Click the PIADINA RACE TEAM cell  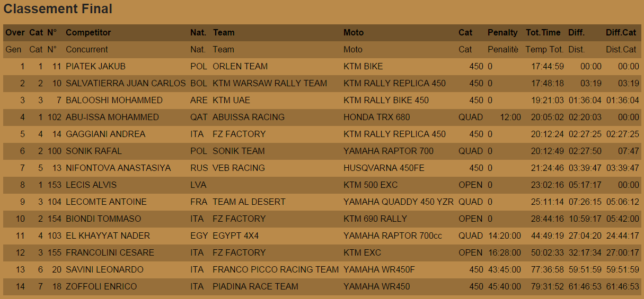coord(255,286)
